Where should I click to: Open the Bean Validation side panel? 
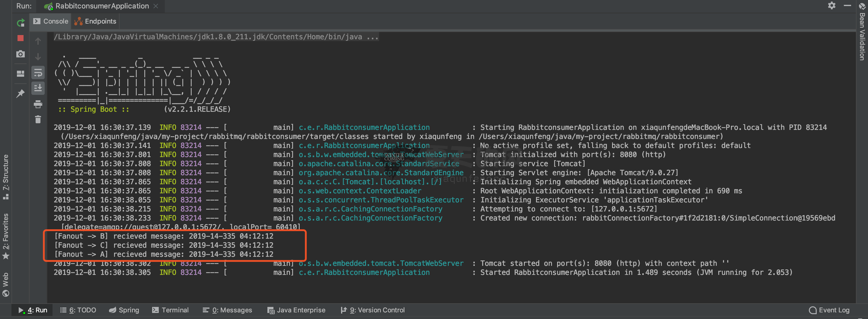click(x=862, y=32)
